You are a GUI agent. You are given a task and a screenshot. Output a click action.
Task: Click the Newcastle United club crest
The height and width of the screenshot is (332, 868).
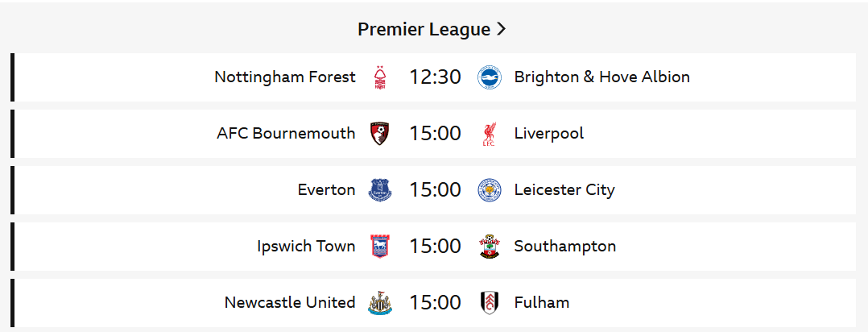pyautogui.click(x=380, y=303)
